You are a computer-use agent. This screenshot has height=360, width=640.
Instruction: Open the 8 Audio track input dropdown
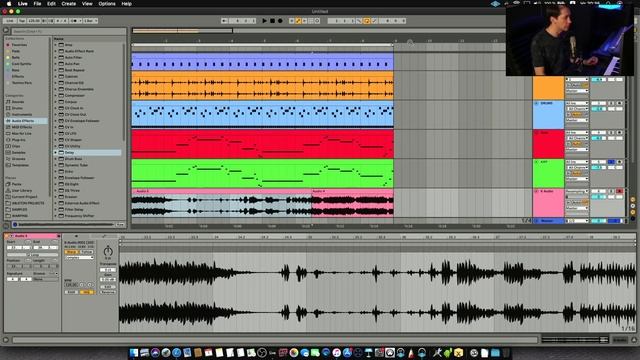coord(577,191)
